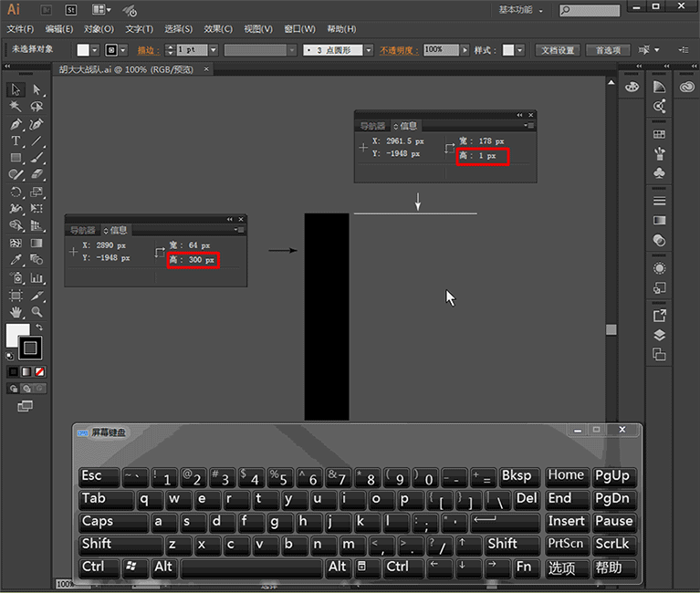The image size is (700, 593).
Task: Open arrange documents dropdown
Action: click(101, 9)
